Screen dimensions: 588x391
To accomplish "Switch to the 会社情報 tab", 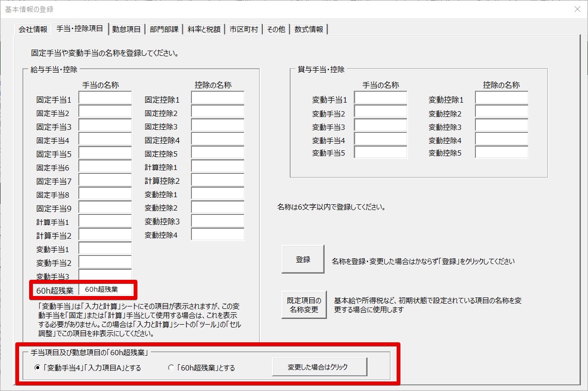I will [x=33, y=30].
